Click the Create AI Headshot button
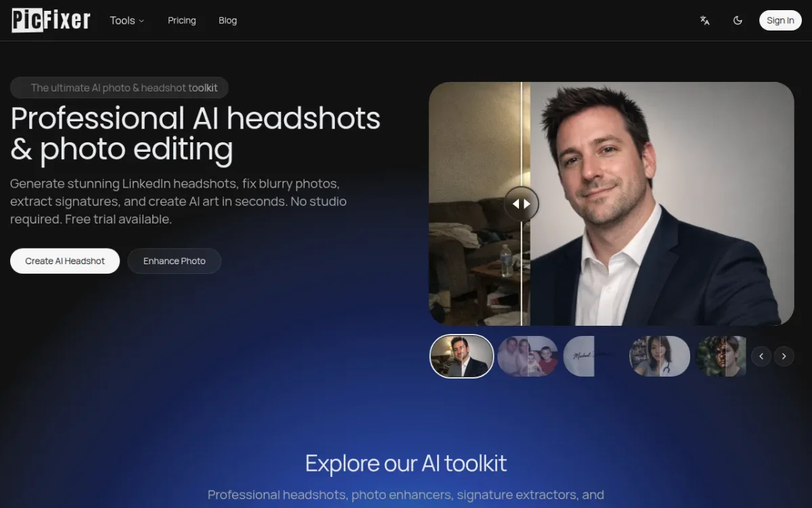The image size is (812, 508). point(65,261)
